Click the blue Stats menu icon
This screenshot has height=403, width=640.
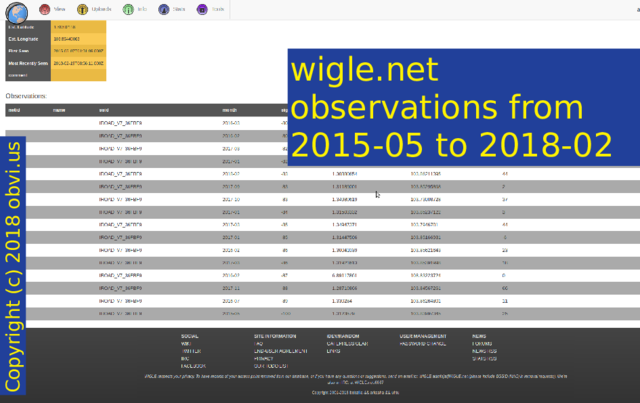pyautogui.click(x=164, y=9)
